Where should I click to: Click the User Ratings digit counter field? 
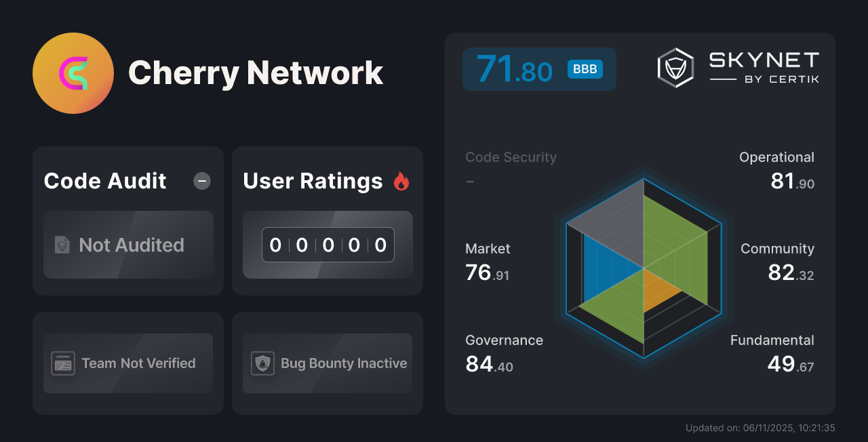(328, 245)
